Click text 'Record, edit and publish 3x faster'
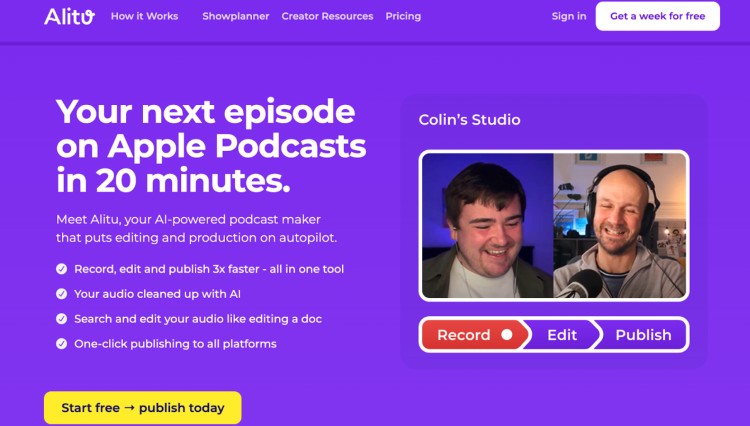 click(x=166, y=269)
